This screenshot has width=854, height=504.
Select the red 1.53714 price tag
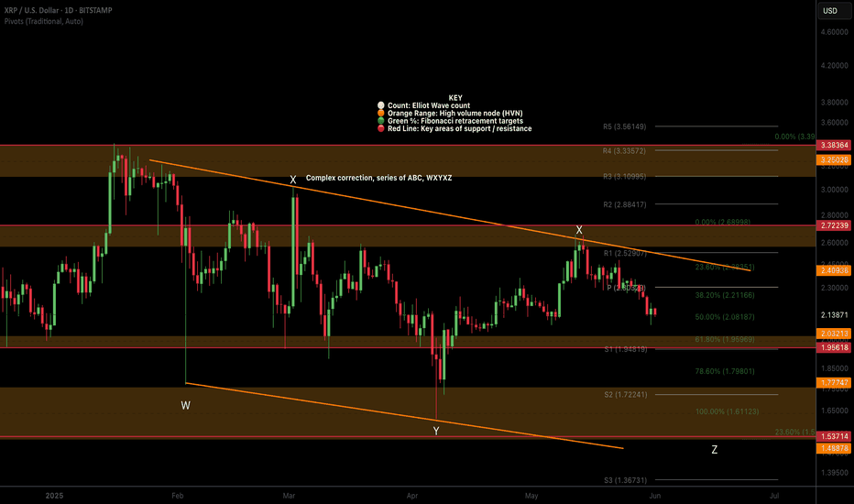click(835, 436)
